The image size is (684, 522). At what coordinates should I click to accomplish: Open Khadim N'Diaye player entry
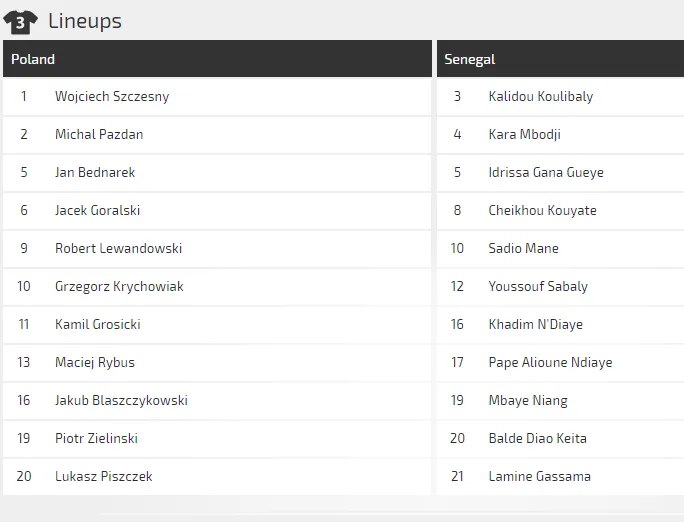click(536, 325)
